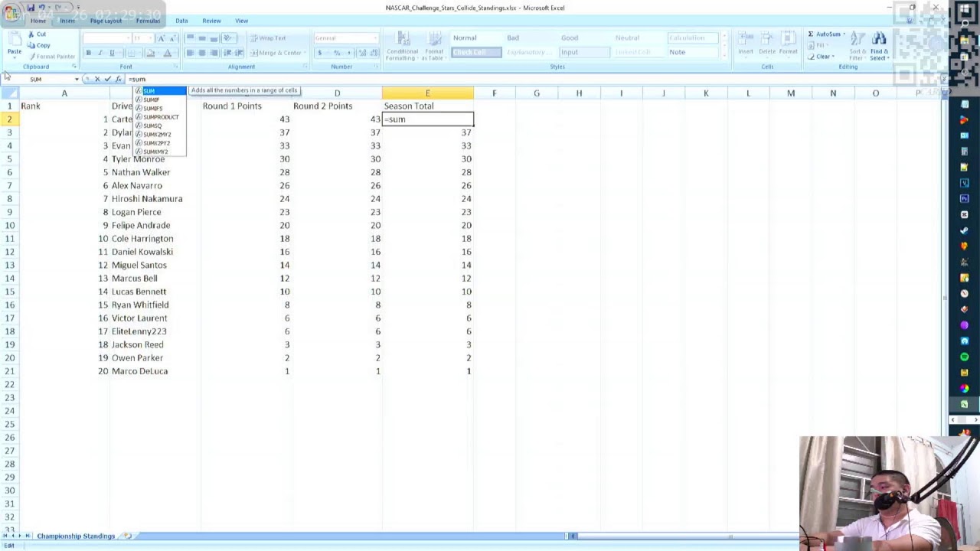Open the Review tab
Viewport: 980px width, 551px height.
(211, 21)
